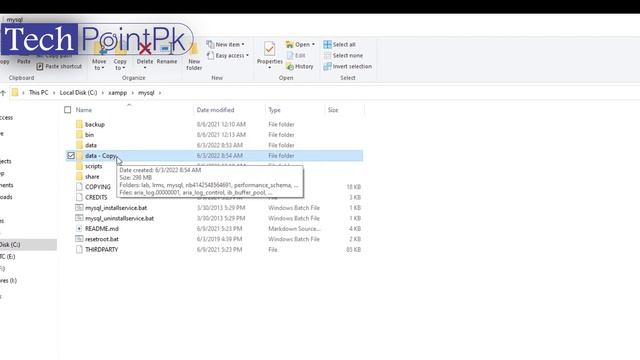The image size is (640, 360).
Task: Toggle the select-all checkbox in header
Action: click(68, 110)
